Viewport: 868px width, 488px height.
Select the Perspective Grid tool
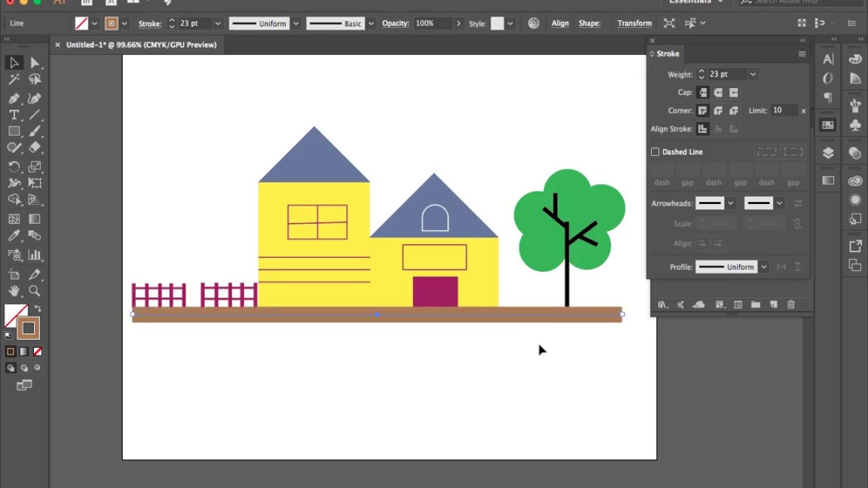[x=35, y=199]
